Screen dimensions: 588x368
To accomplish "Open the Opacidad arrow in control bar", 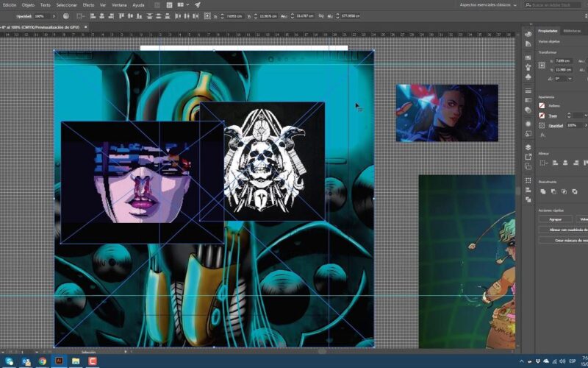I will click(54, 16).
